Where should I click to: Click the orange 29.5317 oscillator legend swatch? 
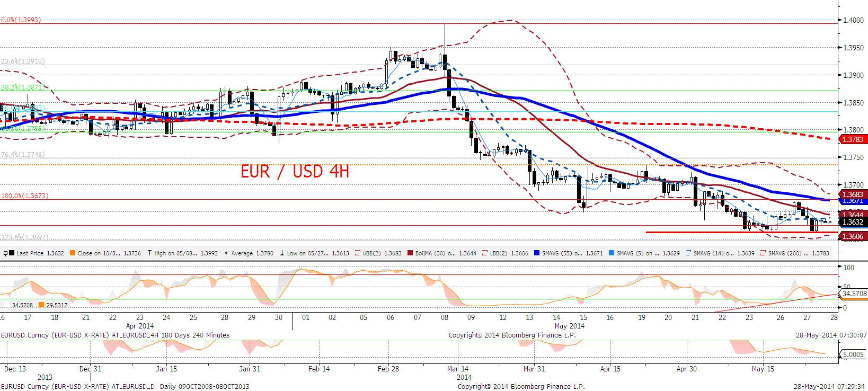(x=41, y=305)
